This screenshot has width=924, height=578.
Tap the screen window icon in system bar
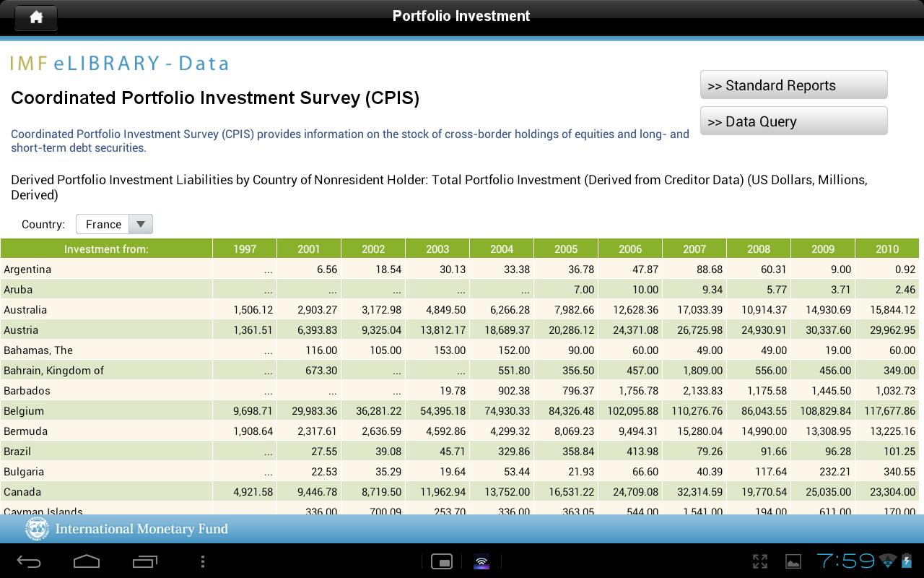coord(441,561)
